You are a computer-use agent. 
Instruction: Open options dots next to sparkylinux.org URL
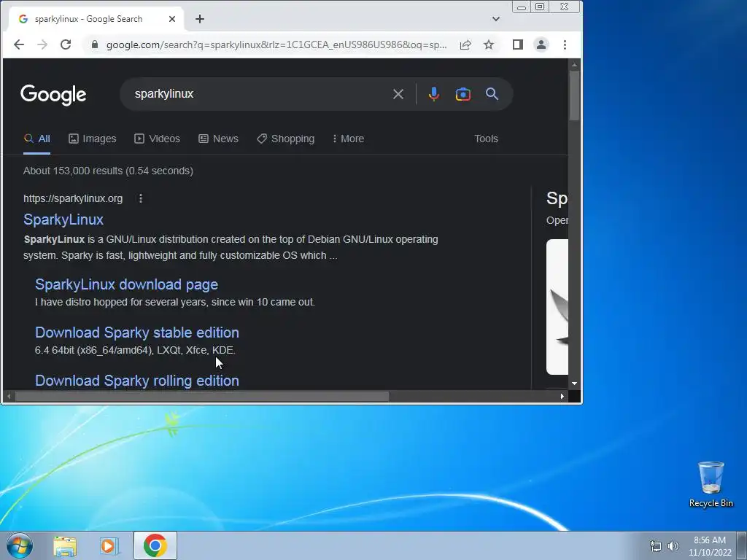[x=141, y=198]
